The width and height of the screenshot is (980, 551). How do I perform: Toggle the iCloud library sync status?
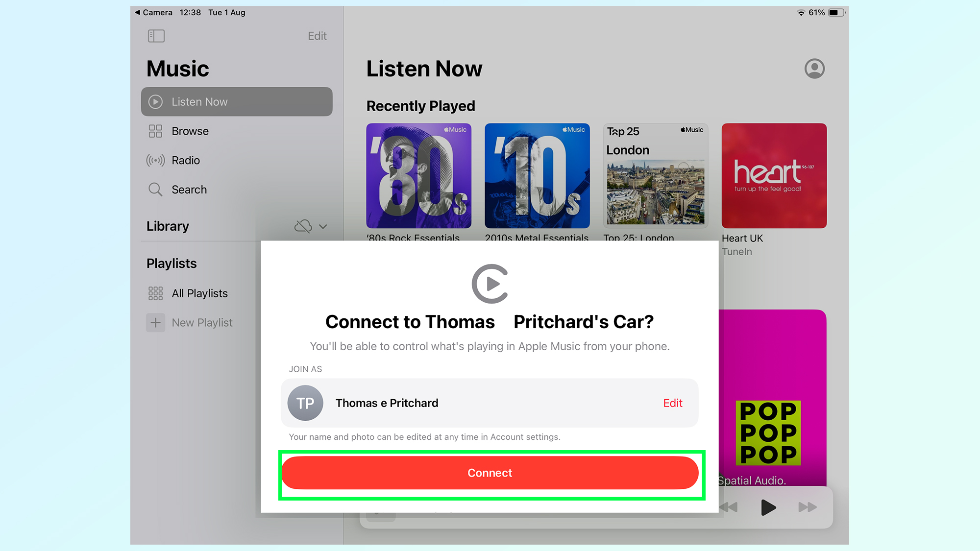pos(304,226)
